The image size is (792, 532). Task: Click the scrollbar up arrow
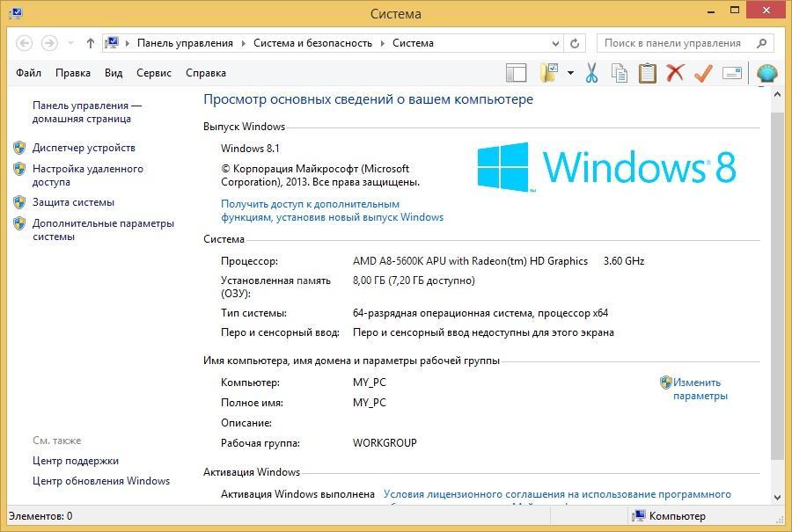point(777,95)
